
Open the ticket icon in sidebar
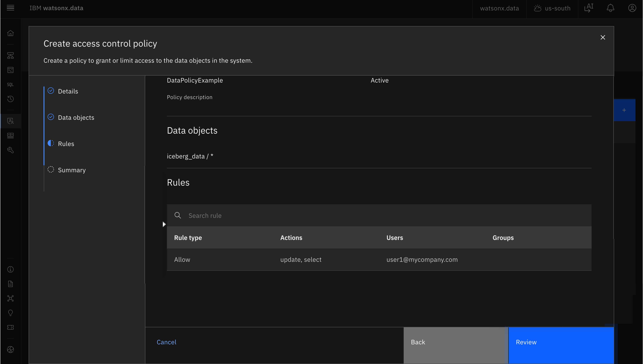point(10,327)
